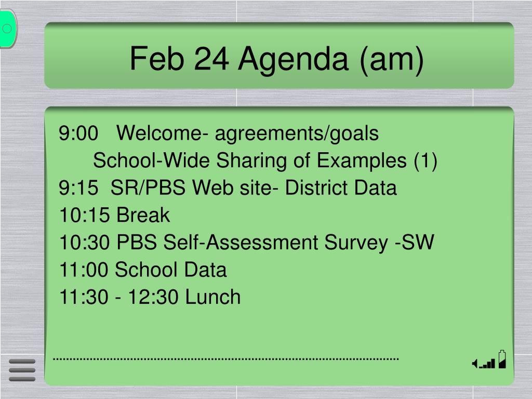532x399 pixels.
Task: Open the three-line hamburger menu icon
Action: coord(22,370)
